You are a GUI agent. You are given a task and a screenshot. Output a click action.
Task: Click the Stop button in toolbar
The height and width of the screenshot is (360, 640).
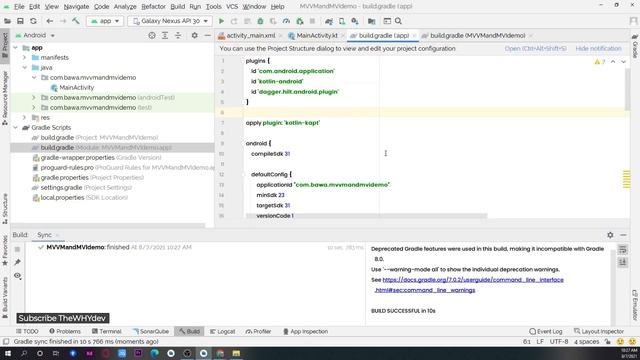click(x=312, y=21)
